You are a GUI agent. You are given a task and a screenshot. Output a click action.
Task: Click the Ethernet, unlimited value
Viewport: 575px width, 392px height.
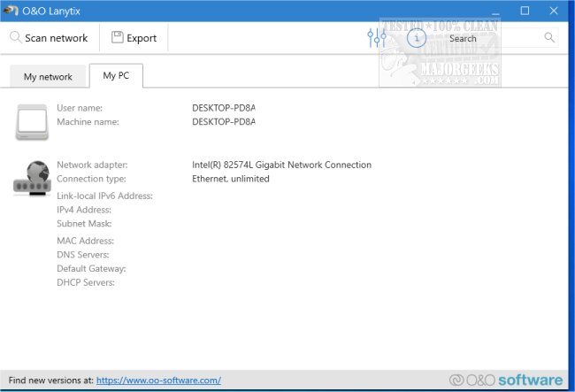click(231, 179)
